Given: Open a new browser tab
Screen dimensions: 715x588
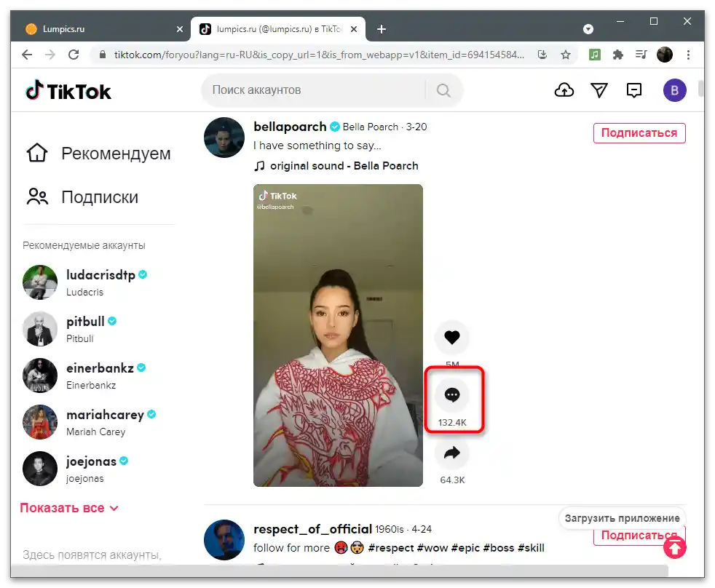Looking at the screenshot, I should tap(382, 29).
